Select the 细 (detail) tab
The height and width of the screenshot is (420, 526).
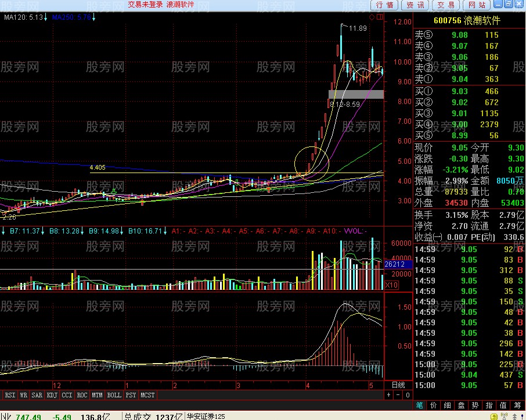(448, 405)
